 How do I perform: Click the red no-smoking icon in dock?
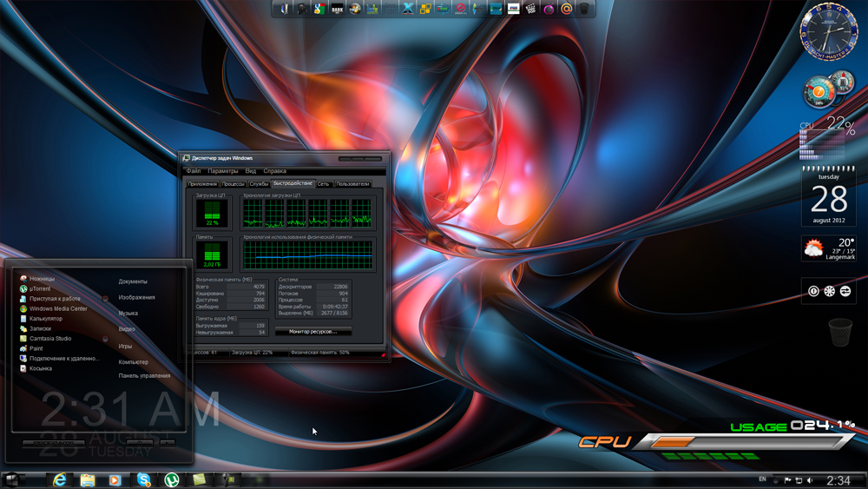click(461, 9)
